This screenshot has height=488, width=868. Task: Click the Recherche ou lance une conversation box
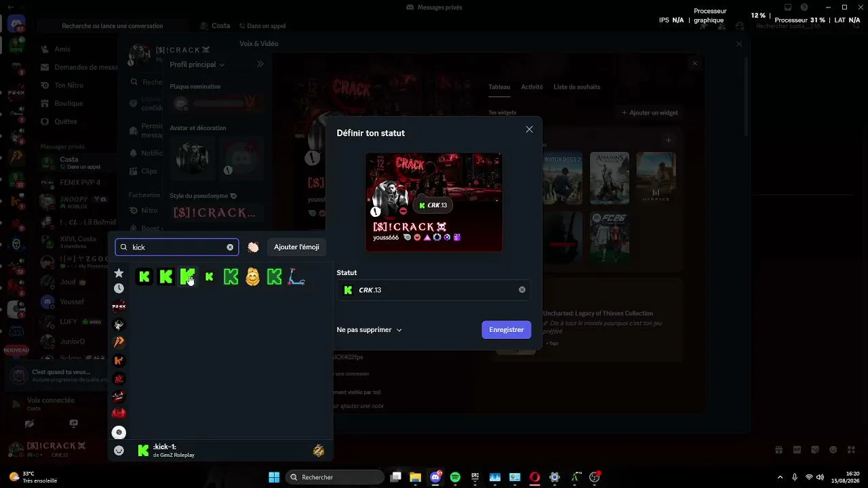click(x=113, y=26)
